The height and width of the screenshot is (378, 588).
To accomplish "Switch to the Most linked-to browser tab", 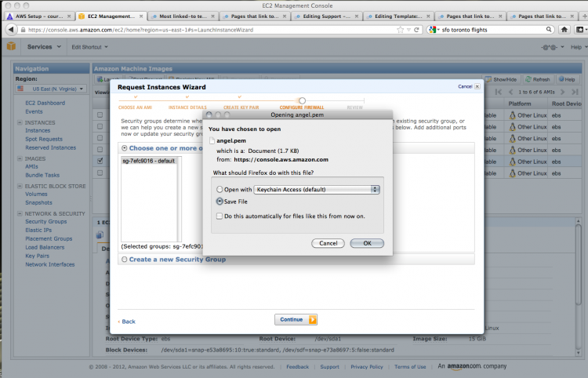I will coord(183,16).
